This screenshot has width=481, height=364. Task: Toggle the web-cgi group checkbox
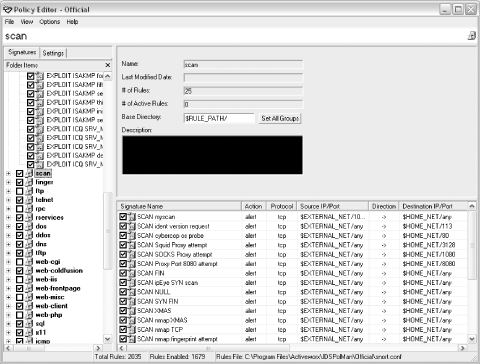point(20,262)
